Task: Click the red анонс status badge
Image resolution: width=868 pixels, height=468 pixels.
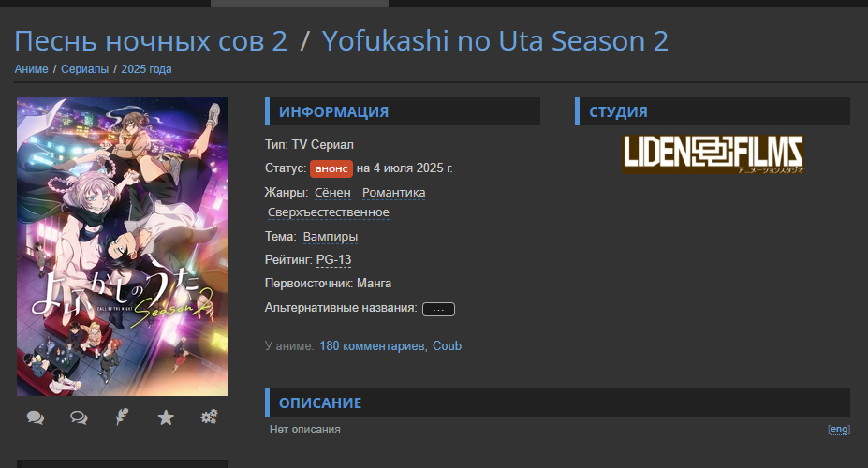Action: (331, 168)
